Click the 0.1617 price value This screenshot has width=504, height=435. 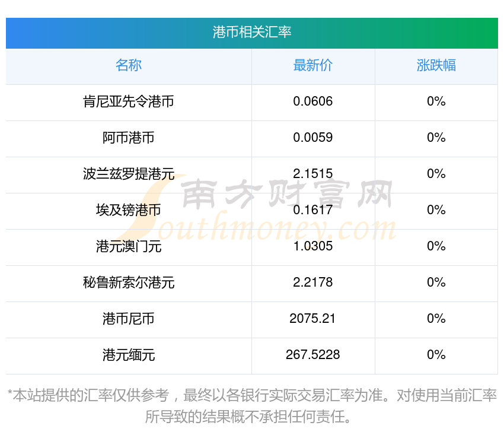(312, 209)
